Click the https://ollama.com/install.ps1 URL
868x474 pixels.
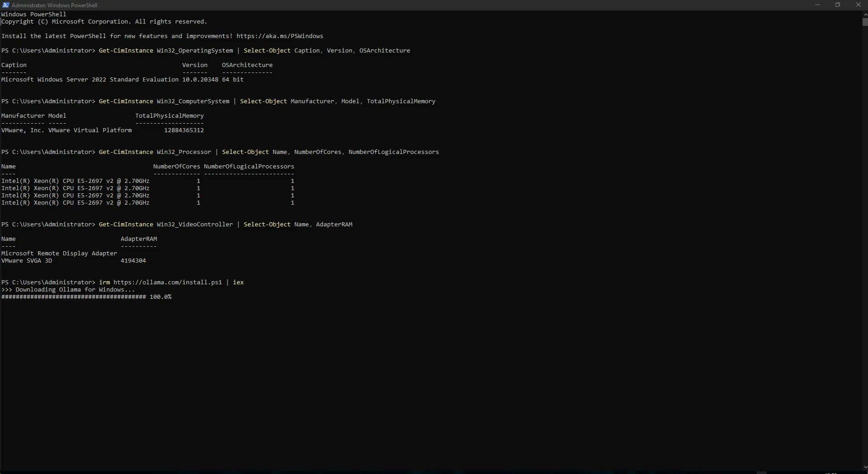point(167,282)
